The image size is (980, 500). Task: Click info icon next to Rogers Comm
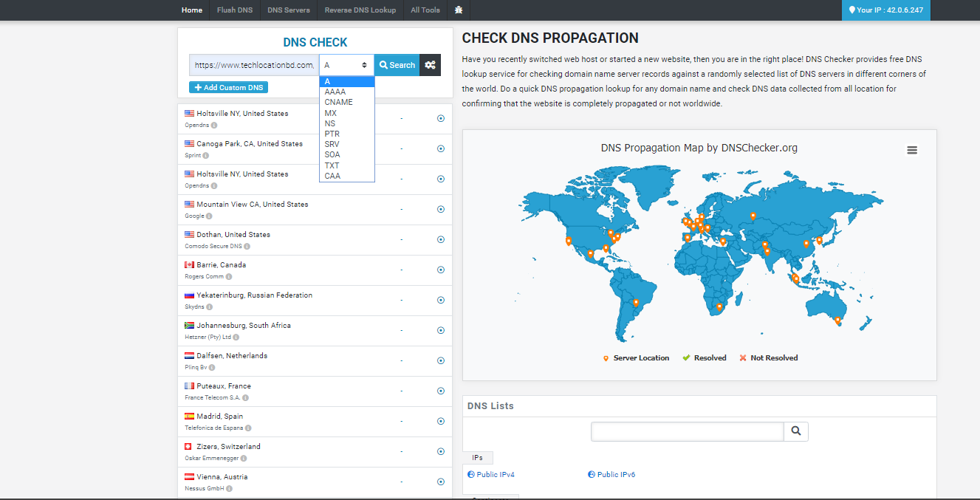(229, 277)
